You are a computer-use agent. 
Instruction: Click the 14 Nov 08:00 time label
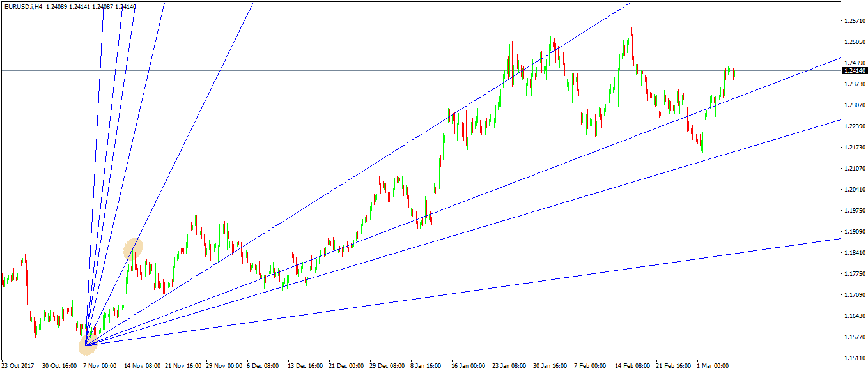(142, 367)
